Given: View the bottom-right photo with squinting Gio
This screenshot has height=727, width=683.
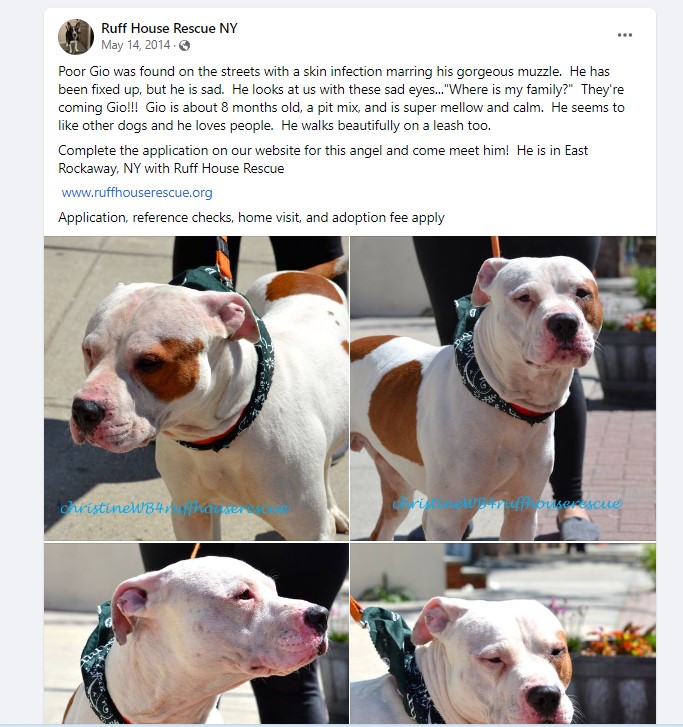Looking at the screenshot, I should (503, 633).
